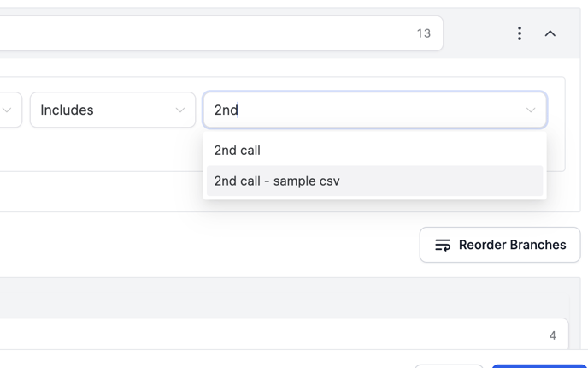Collapse the branch using the up chevron
This screenshot has height=368, width=588.
(x=550, y=33)
